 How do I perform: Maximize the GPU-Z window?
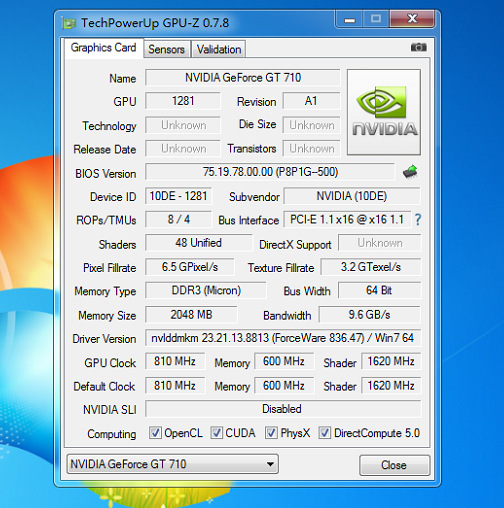376,19
